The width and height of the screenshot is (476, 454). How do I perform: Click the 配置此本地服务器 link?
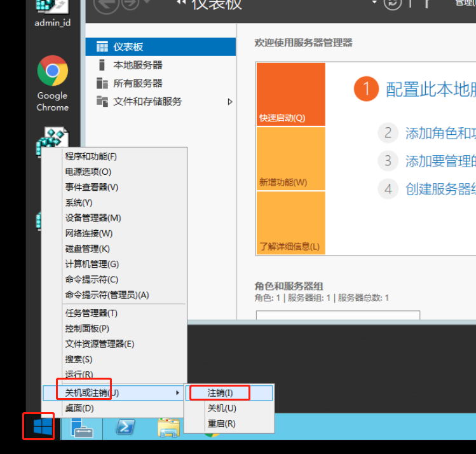430,90
